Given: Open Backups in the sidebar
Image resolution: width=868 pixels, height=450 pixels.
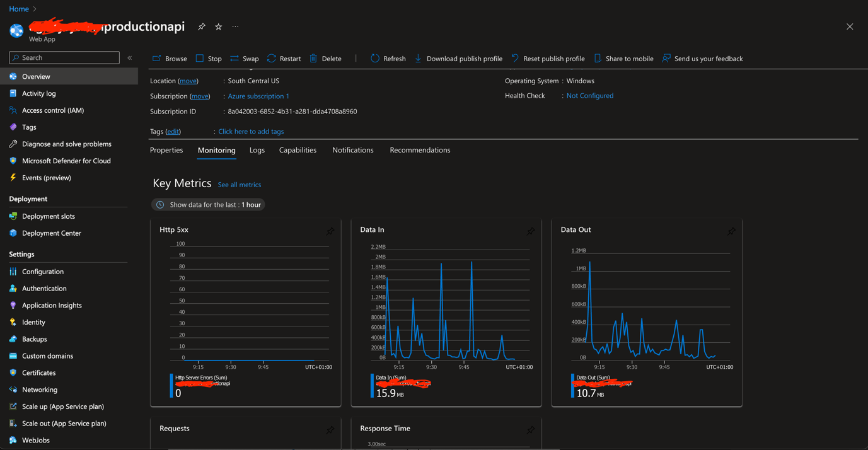Looking at the screenshot, I should click(34, 339).
